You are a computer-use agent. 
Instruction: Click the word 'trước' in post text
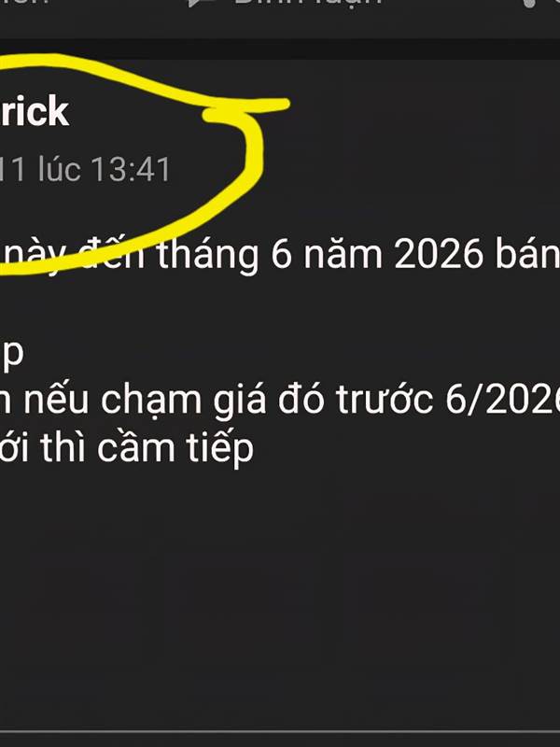click(x=385, y=400)
